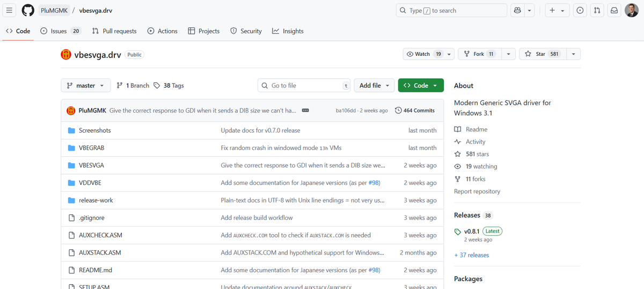Open the vbesvga.drv repository title link
This screenshot has height=289, width=644.
98,54
